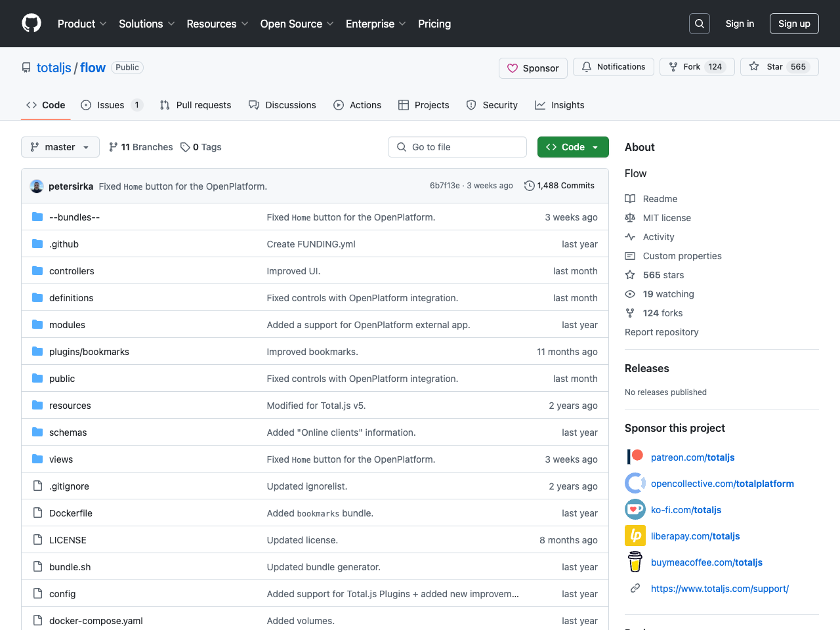
Task: Open the green Code dropdown
Action: [573, 147]
